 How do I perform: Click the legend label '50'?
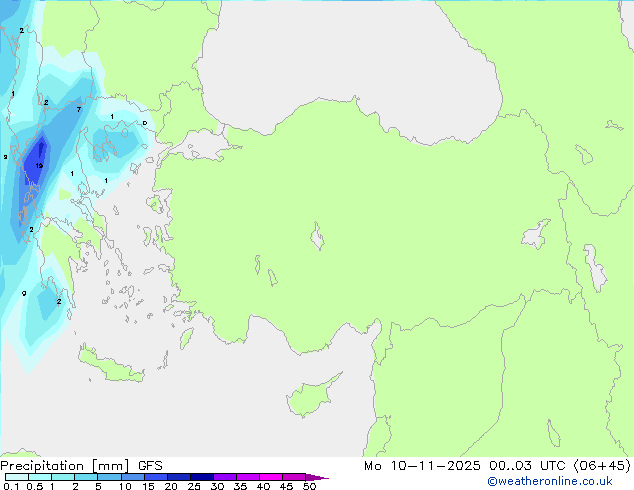309,486
